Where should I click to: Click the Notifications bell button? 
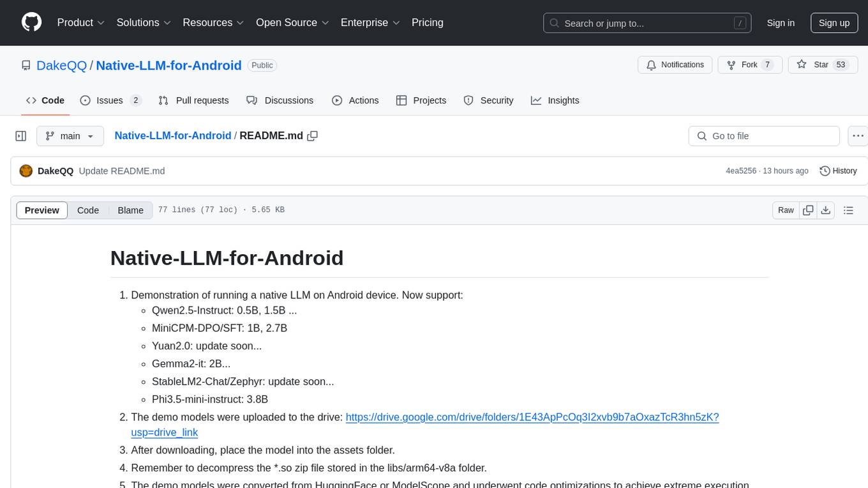tap(675, 65)
